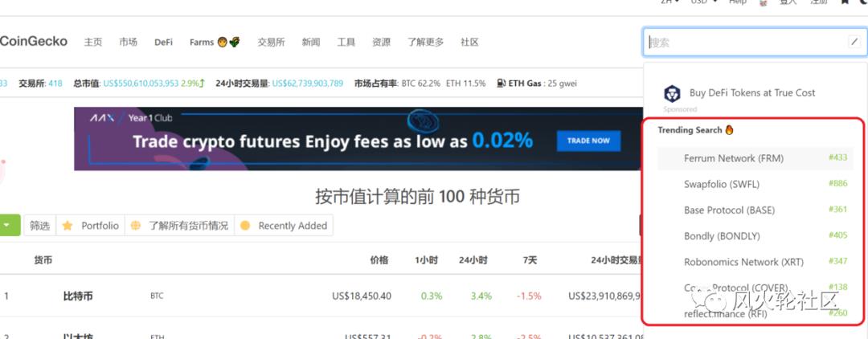Open the 社区 menu

pos(469,42)
